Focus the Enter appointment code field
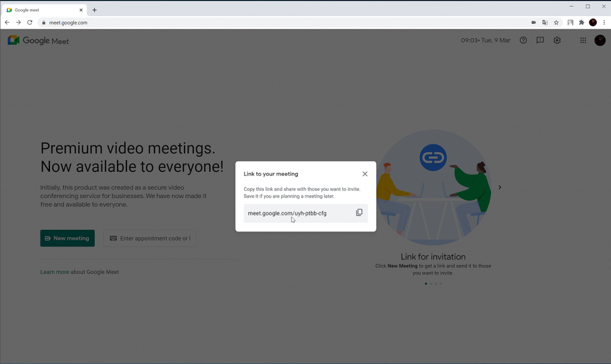Image resolution: width=611 pixels, height=364 pixels. (150, 238)
